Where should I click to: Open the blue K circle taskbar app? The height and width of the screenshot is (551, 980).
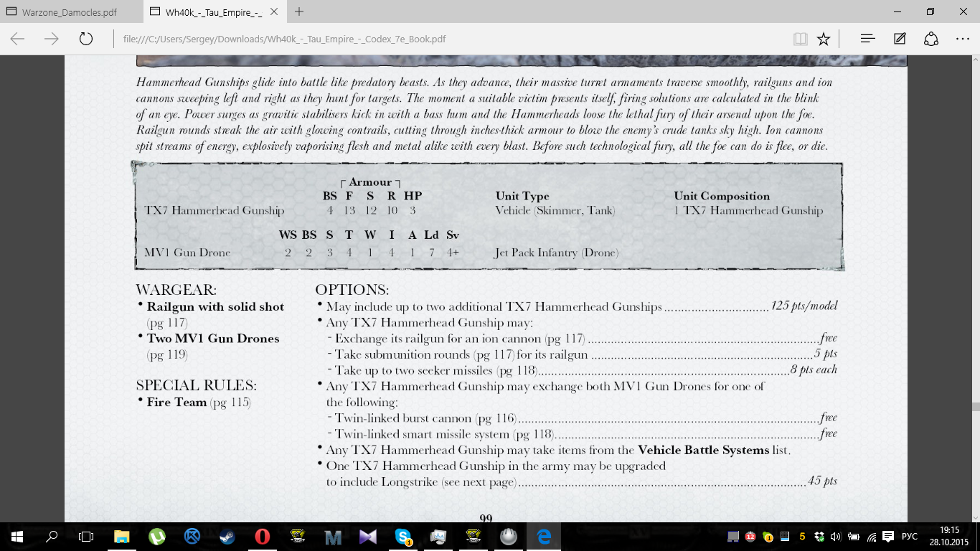pyautogui.click(x=192, y=536)
